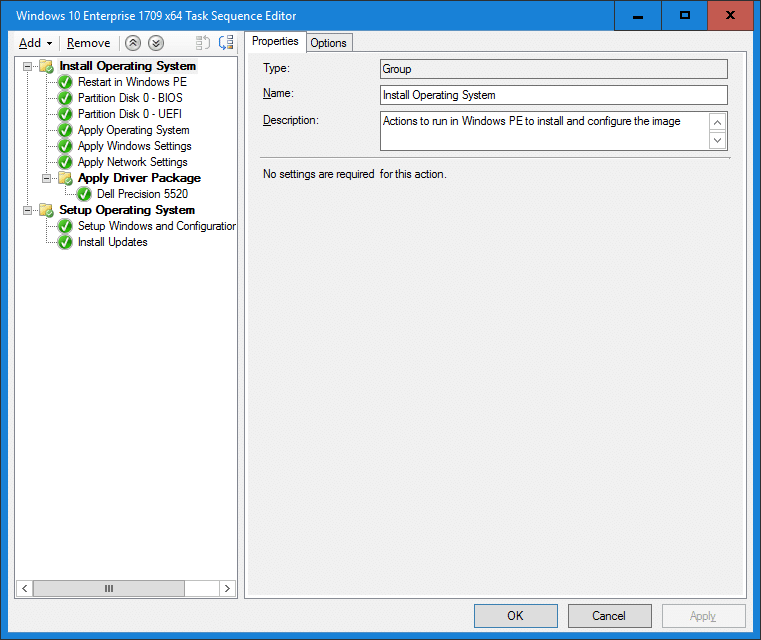The height and width of the screenshot is (640, 761).
Task: Click the OK button
Action: (x=515, y=616)
